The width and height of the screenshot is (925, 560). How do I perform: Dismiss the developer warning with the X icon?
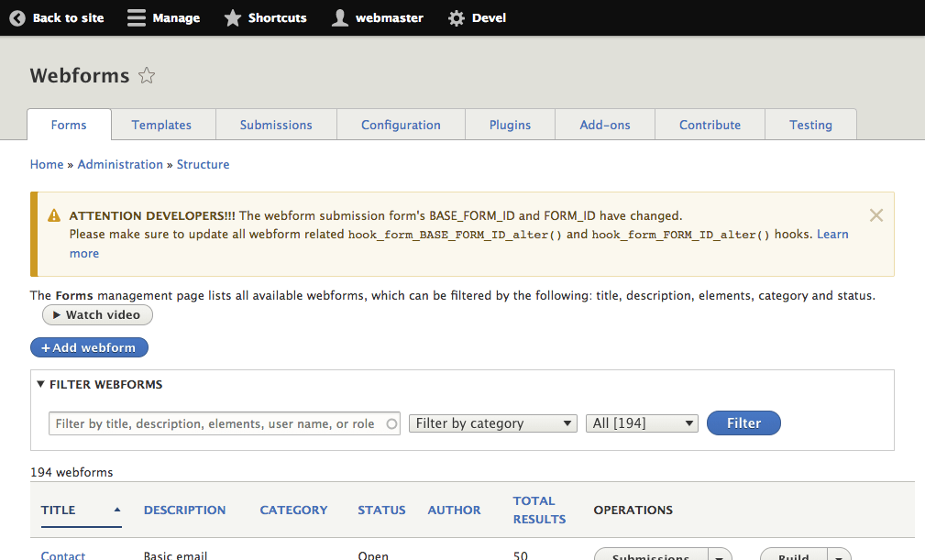point(875,215)
